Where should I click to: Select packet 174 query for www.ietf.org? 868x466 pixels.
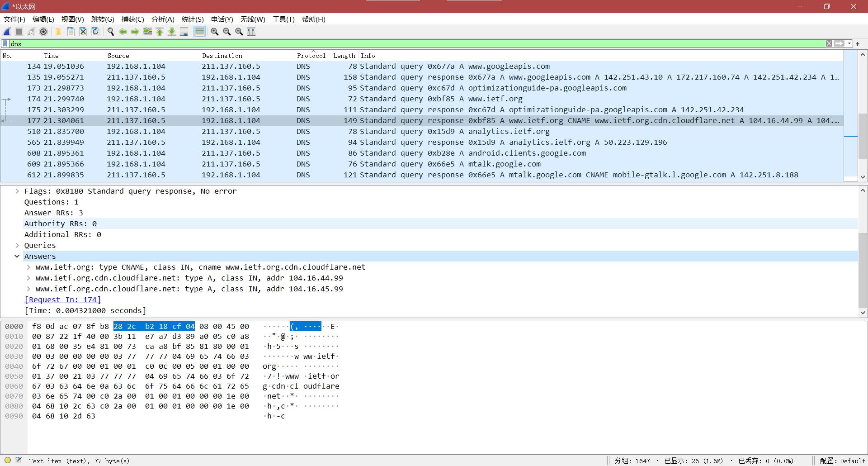[422, 99]
